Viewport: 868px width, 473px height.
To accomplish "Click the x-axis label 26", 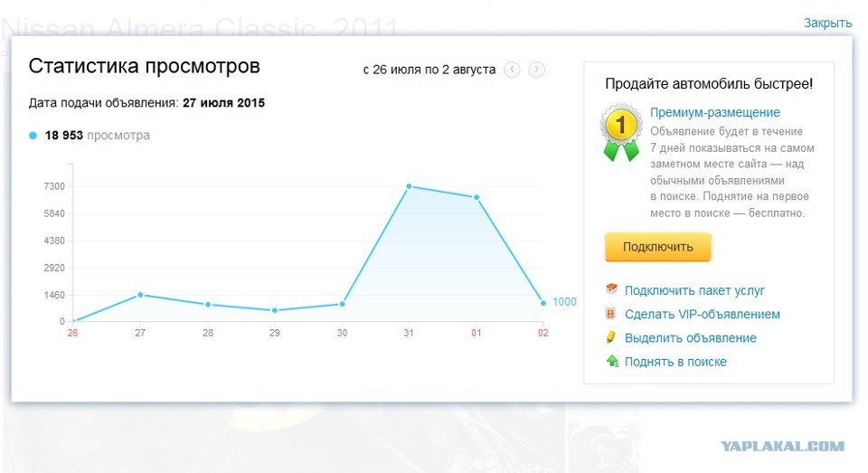I will click(72, 333).
